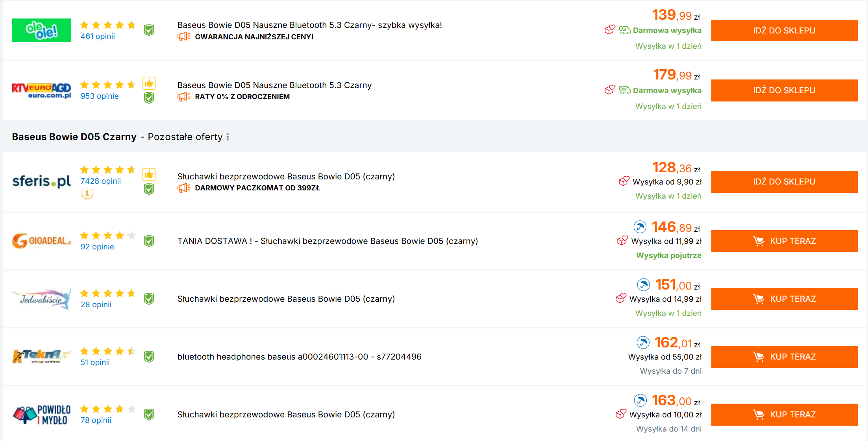This screenshot has width=868, height=441.
Task: Click the 139,99 zł price
Action: point(676,15)
